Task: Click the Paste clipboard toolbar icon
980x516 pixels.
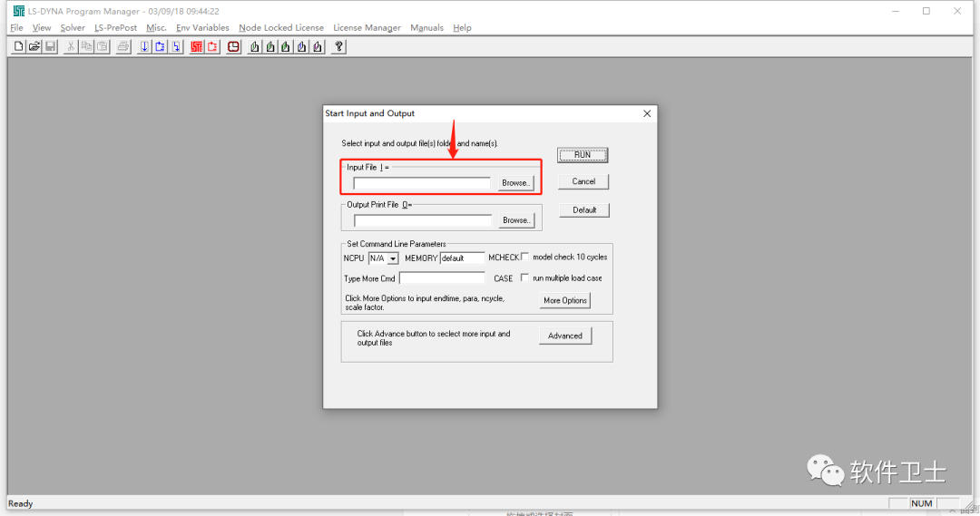Action: [102, 46]
